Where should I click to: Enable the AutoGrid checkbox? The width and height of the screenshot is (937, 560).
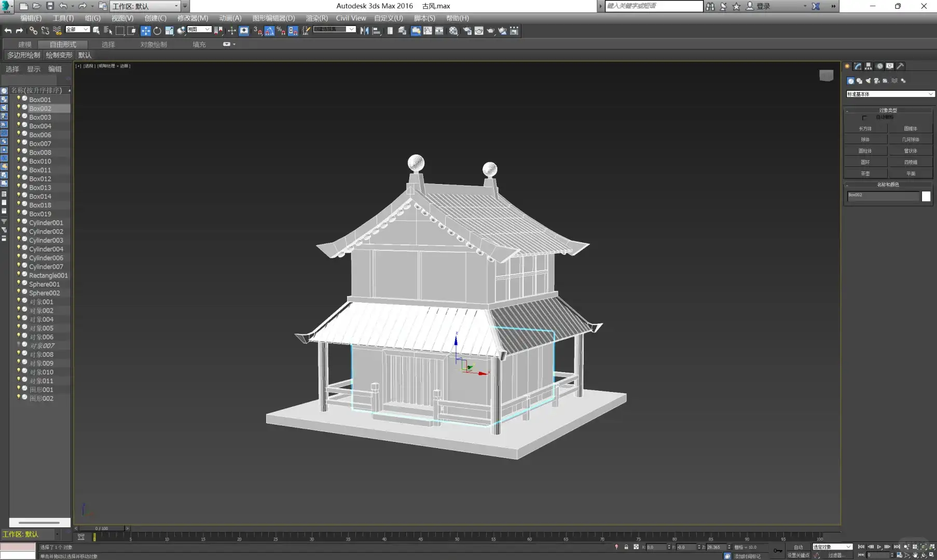tap(865, 118)
